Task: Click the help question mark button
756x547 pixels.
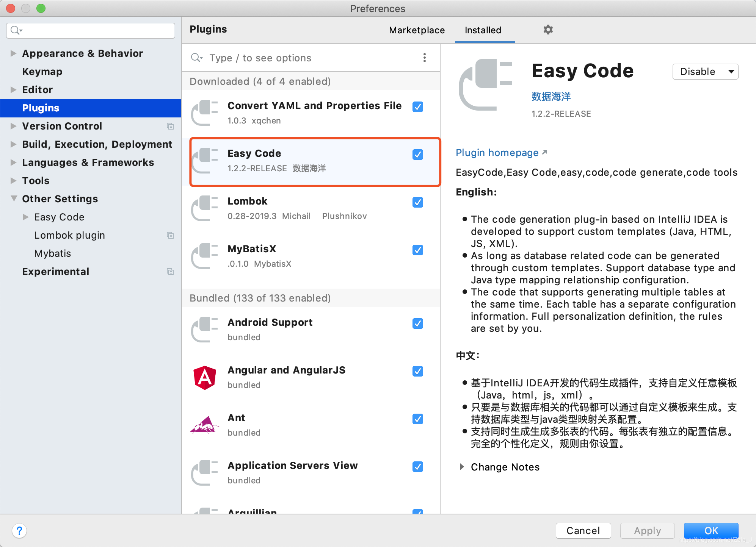Action: 19,530
